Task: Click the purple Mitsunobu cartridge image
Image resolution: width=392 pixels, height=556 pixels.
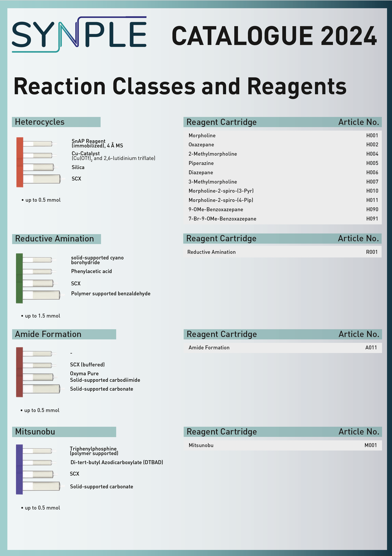Action: pos(38,469)
